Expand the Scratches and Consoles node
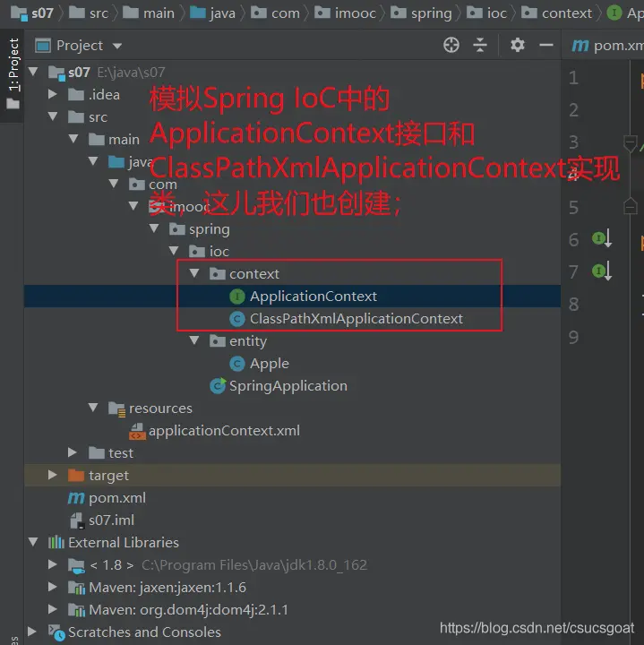The width and height of the screenshot is (644, 645). [x=33, y=632]
